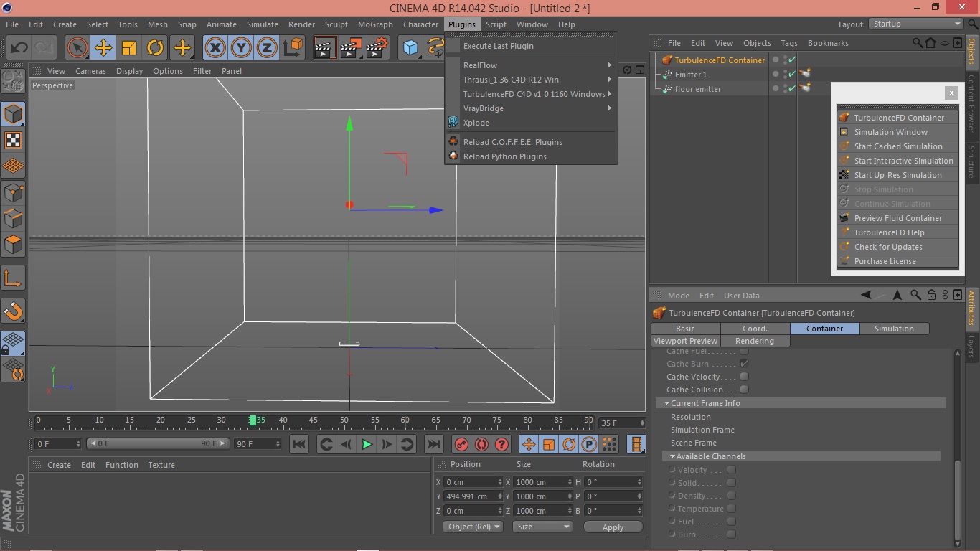Activate the Scale tool in top toolbar

click(129, 48)
